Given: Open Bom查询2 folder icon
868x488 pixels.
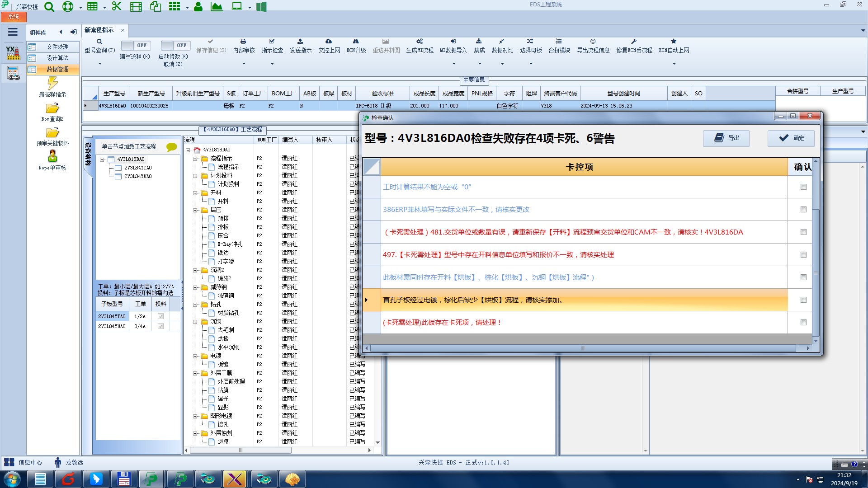Looking at the screenshot, I should 52,108.
